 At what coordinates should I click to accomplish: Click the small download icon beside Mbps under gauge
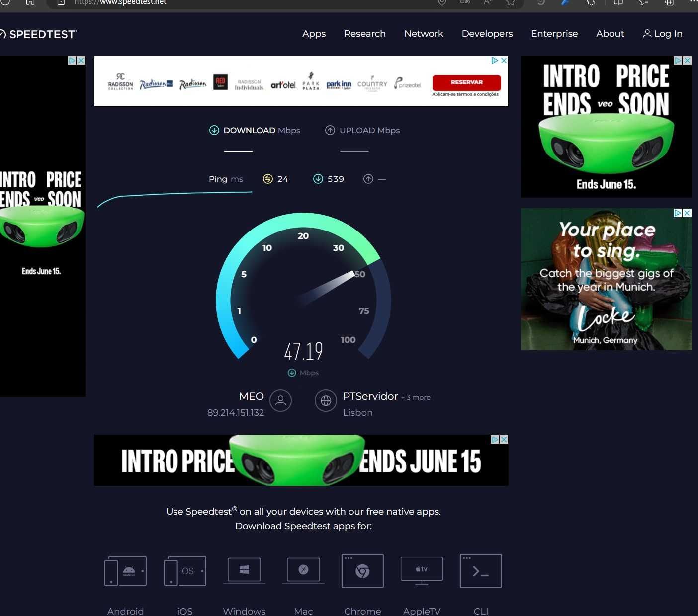coord(292,373)
